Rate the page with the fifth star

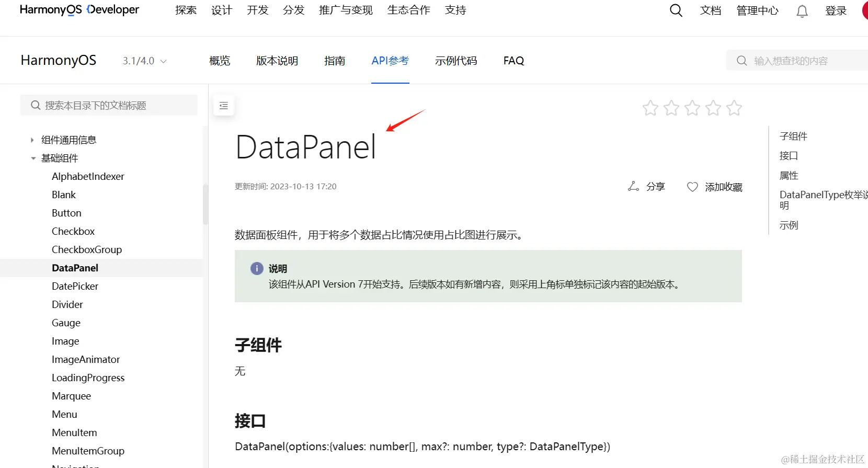coord(734,108)
